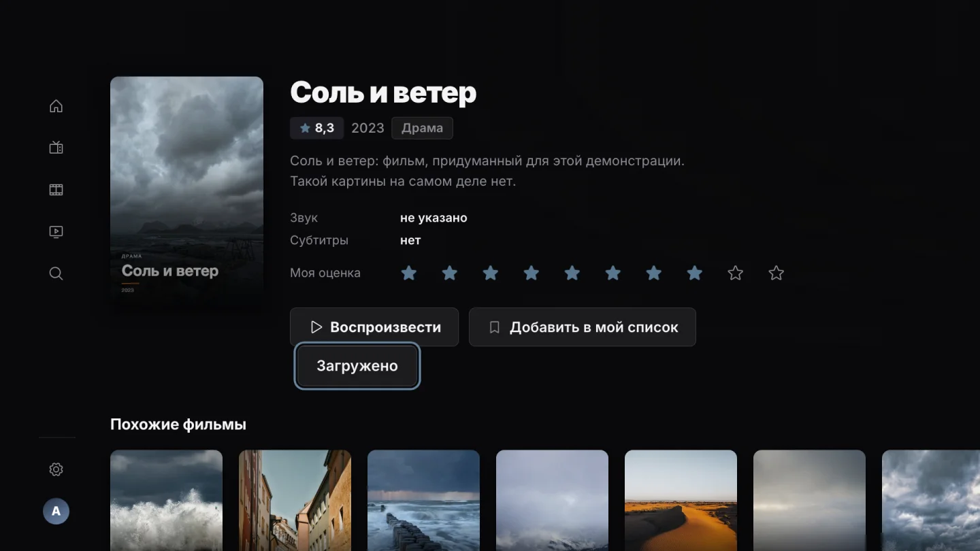Rate the film nine stars
Image resolution: width=980 pixels, height=551 pixels.
coord(736,273)
